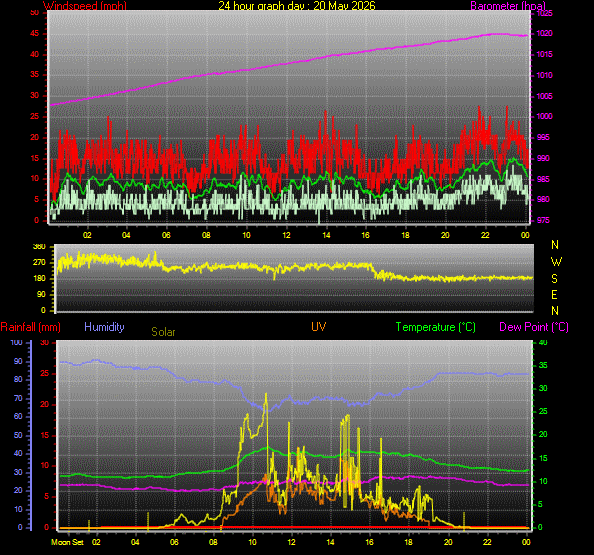Click the 975 barometer axis value
This screenshot has height=555, width=594.
[543, 220]
